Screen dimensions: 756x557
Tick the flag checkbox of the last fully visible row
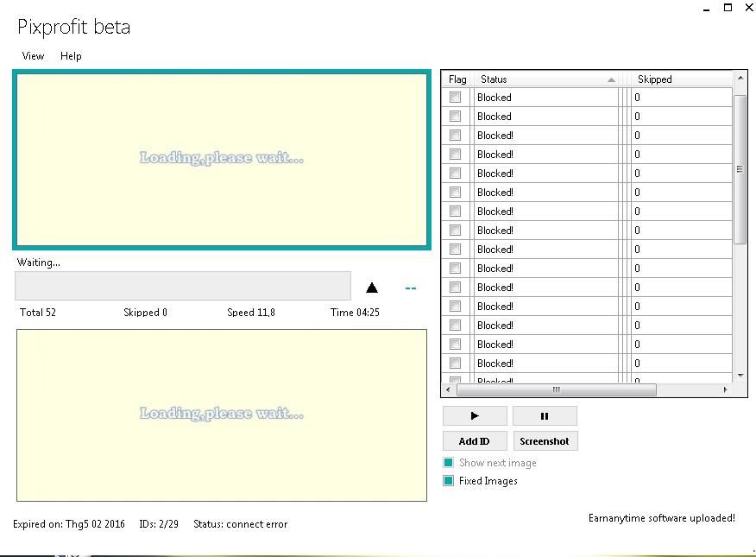pos(455,364)
